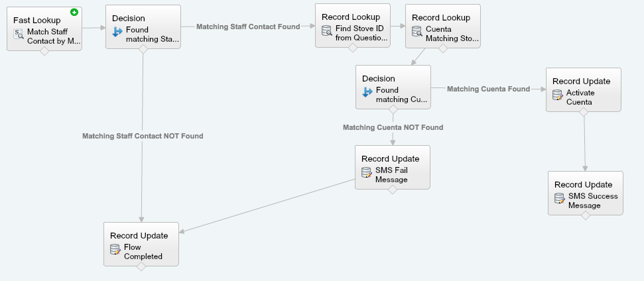The height and width of the screenshot is (281, 644).
Task: Click the Activate Cuenta record update icon
Action: [558, 97]
